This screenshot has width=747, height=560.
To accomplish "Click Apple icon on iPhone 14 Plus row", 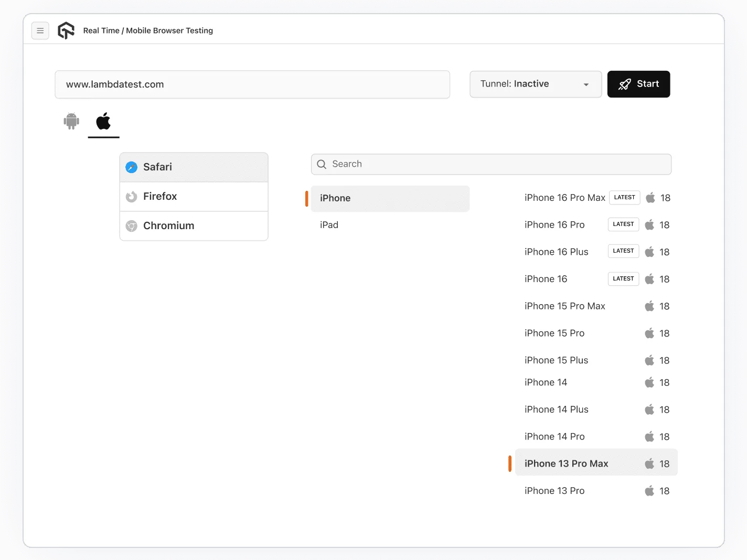I will 649,410.
